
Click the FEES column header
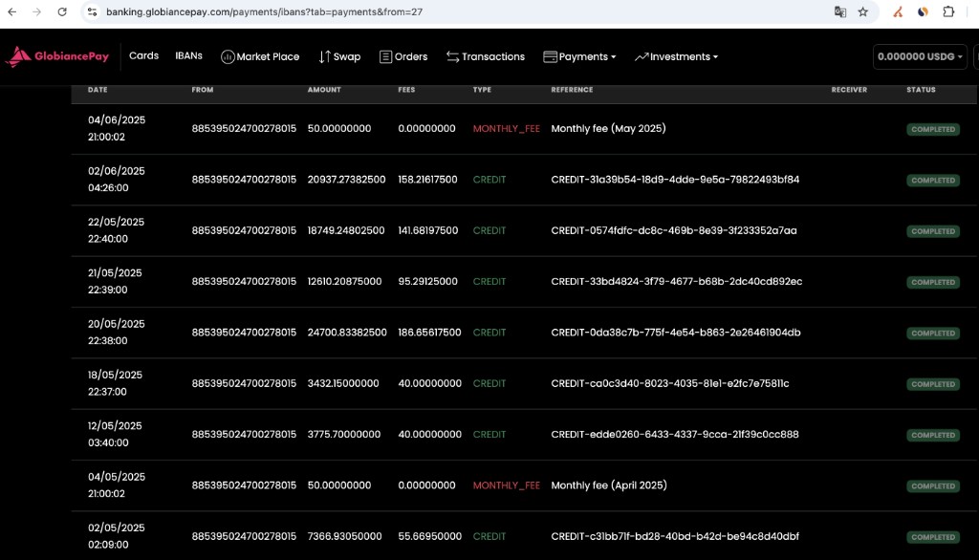point(406,90)
